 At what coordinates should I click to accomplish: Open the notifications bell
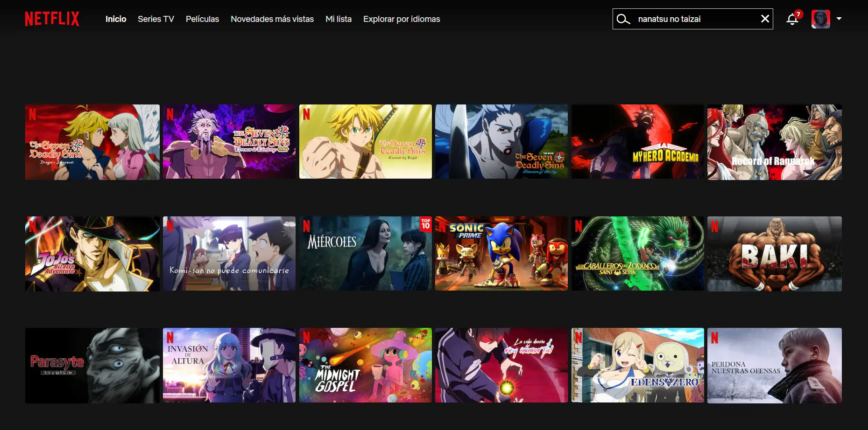tap(792, 19)
